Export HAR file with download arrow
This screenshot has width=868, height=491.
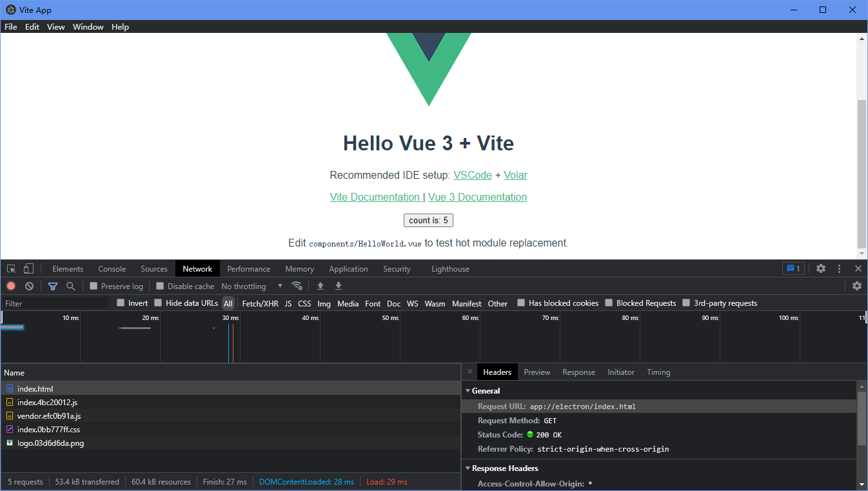[x=339, y=286]
